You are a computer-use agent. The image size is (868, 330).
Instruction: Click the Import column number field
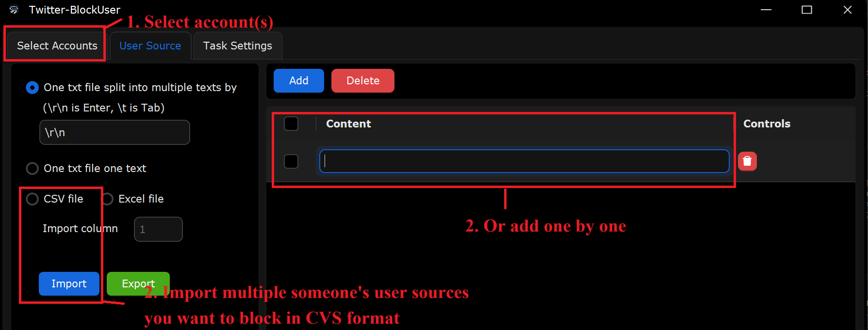click(x=158, y=229)
